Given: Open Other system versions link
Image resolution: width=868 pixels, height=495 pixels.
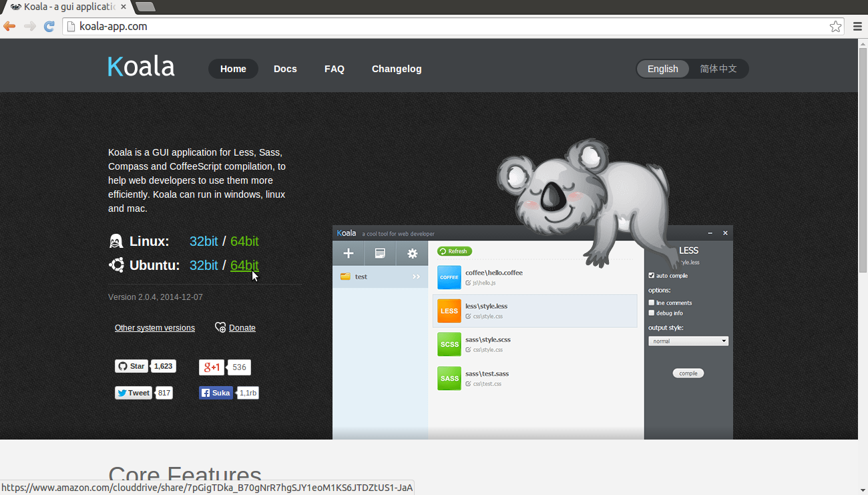Looking at the screenshot, I should click(x=155, y=328).
